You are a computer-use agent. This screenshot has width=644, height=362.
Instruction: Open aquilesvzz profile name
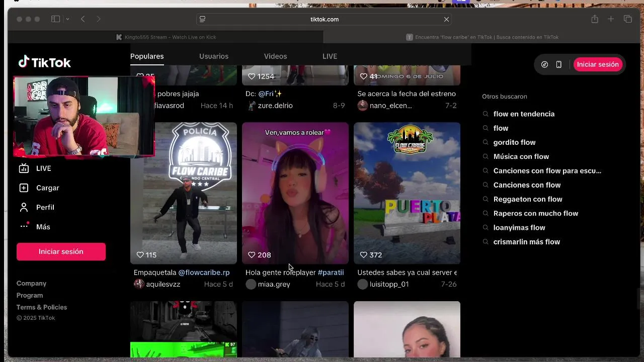tap(163, 284)
